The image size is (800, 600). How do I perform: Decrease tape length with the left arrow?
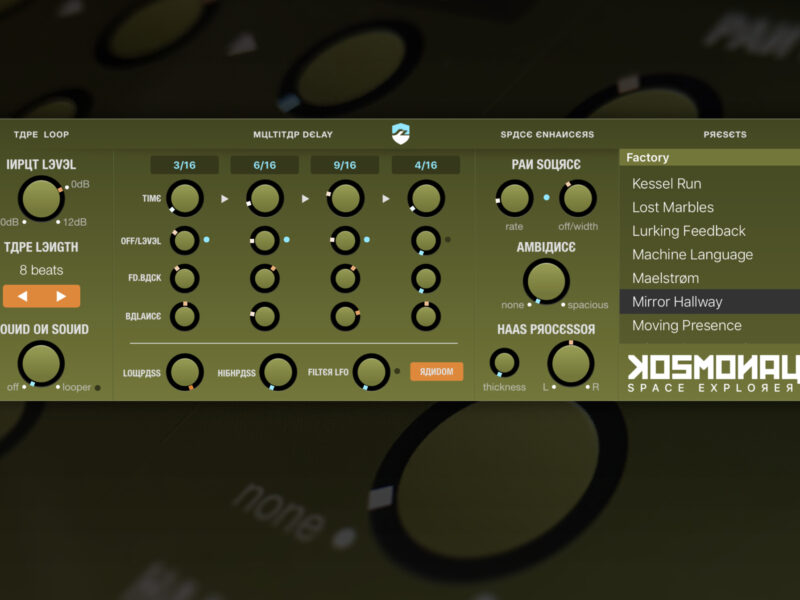(22, 296)
